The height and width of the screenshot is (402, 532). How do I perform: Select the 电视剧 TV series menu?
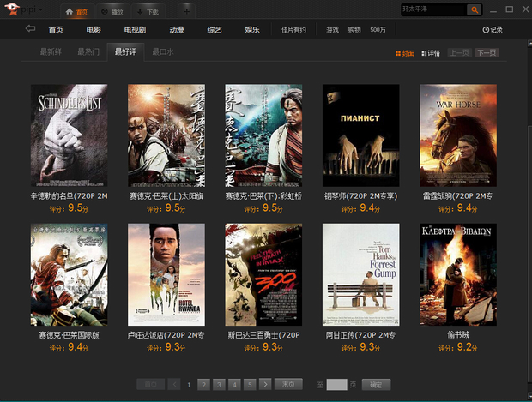135,30
